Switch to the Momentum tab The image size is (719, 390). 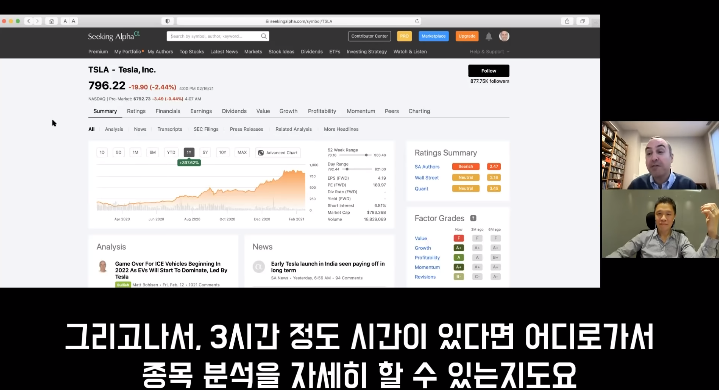point(361,111)
